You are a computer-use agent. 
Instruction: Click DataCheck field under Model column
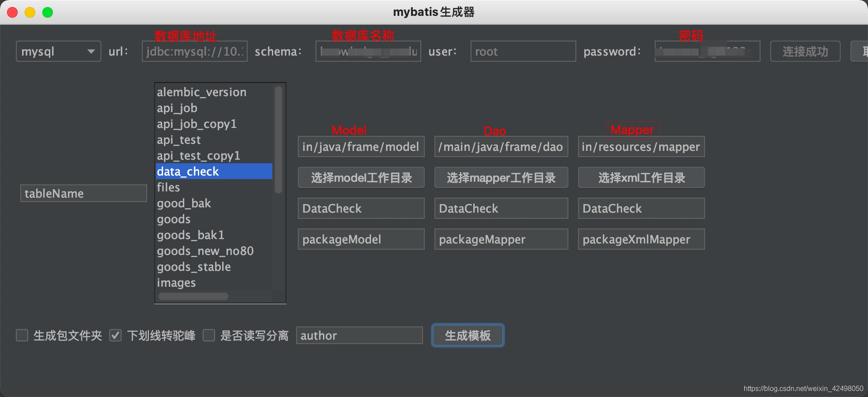pyautogui.click(x=361, y=208)
